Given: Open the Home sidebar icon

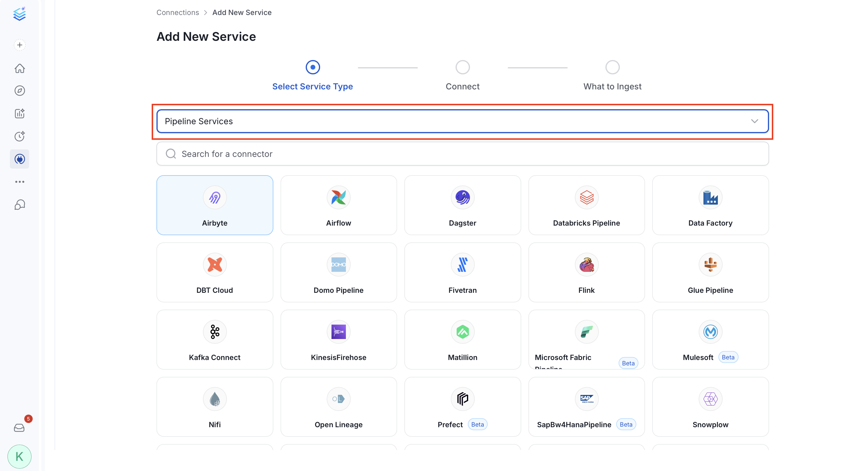Looking at the screenshot, I should point(19,68).
